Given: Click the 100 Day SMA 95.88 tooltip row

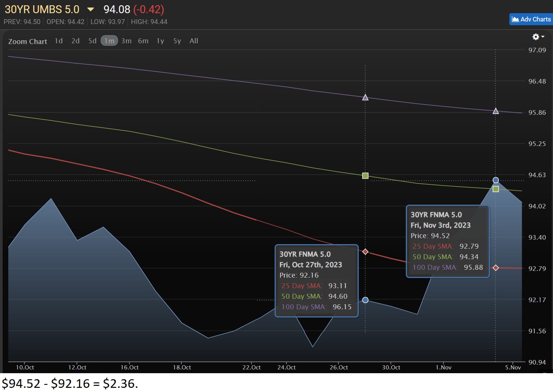Looking at the screenshot, I should [448, 267].
